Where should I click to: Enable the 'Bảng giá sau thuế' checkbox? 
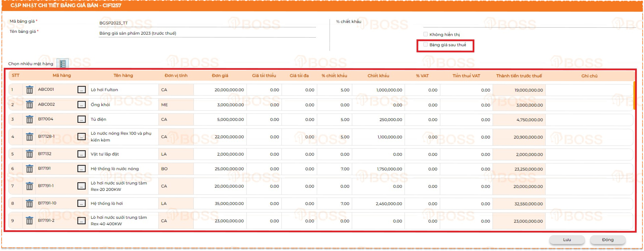pyautogui.click(x=426, y=45)
